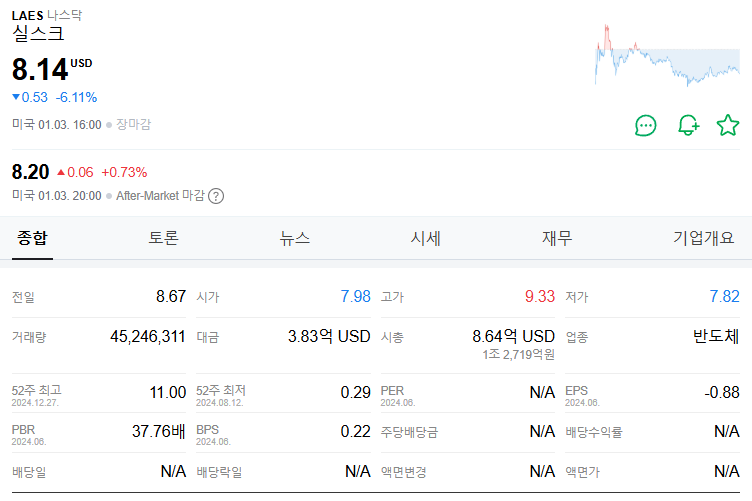752x501 pixels.
Task: Click the PER label
Action: pos(392,391)
